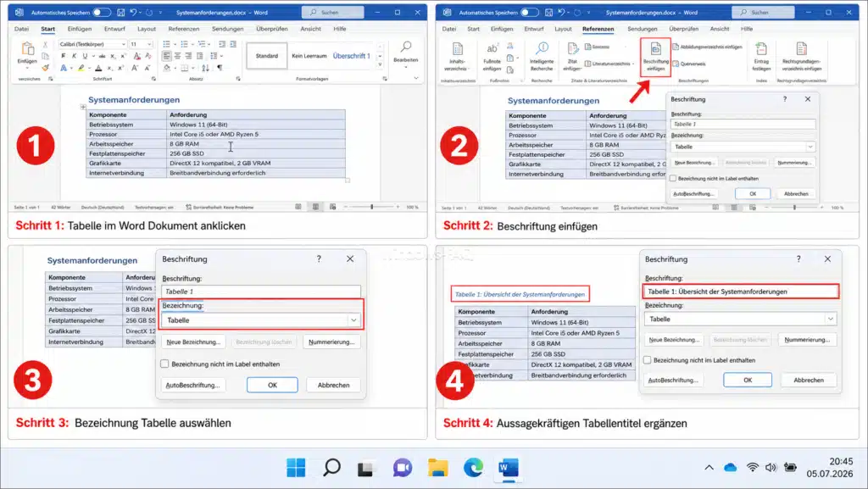Open Intelligente Recherche in the References ribbon
This screenshot has height=489, width=868.
pos(542,57)
